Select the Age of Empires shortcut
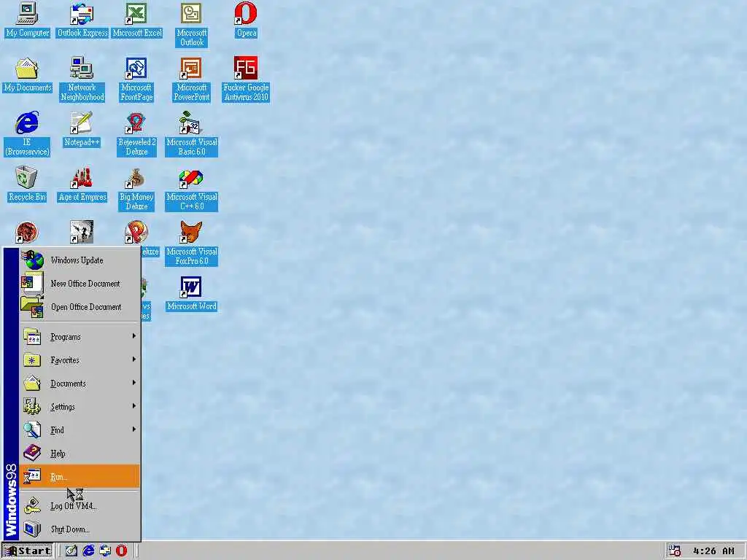The height and width of the screenshot is (560, 747). [82, 184]
